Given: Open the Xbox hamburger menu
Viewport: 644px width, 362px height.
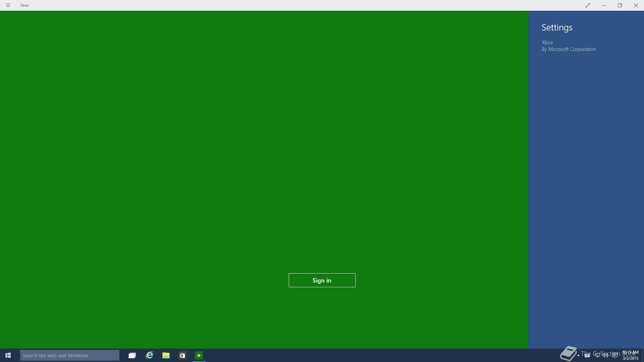Looking at the screenshot, I should [x=8, y=5].
